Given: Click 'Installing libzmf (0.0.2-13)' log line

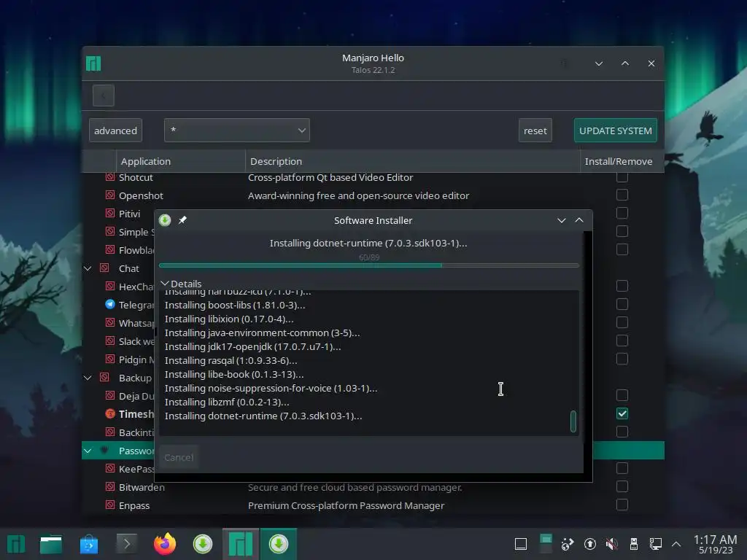Looking at the screenshot, I should [x=227, y=402].
